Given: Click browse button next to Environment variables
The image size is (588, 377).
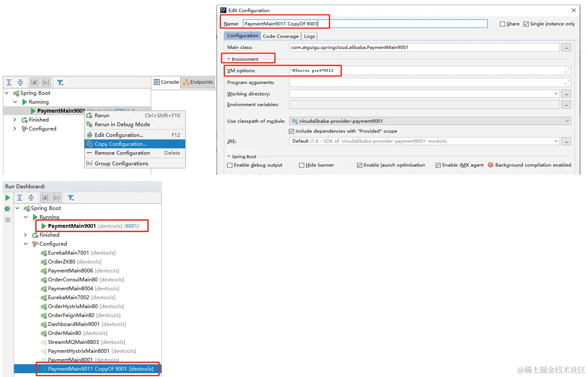Looking at the screenshot, I should pos(566,105).
